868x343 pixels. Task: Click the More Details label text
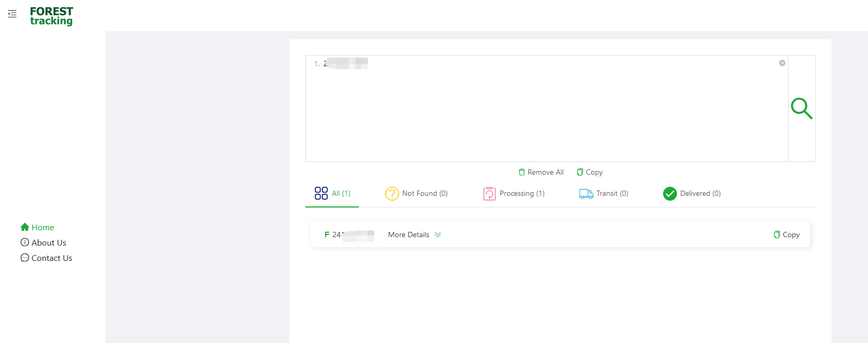click(408, 234)
